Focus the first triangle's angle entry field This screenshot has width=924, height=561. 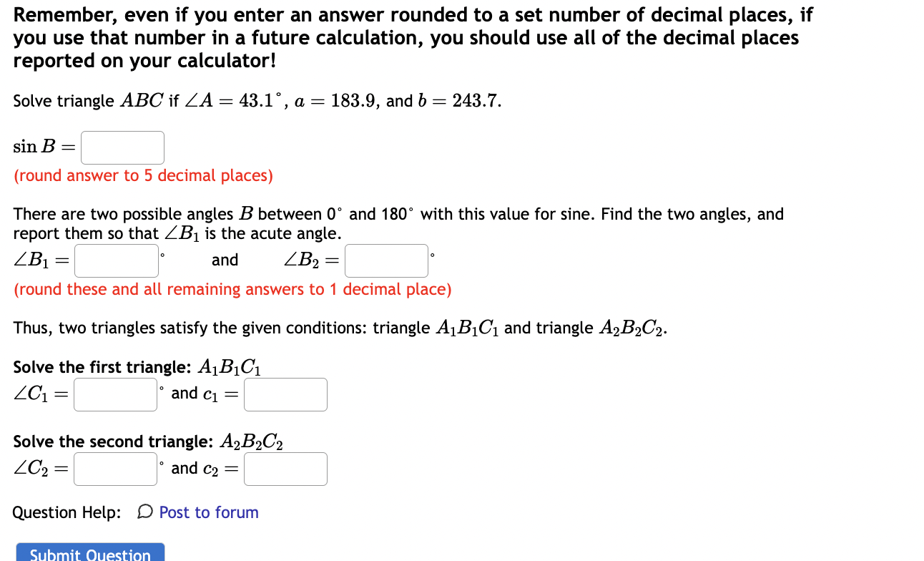coord(114,394)
